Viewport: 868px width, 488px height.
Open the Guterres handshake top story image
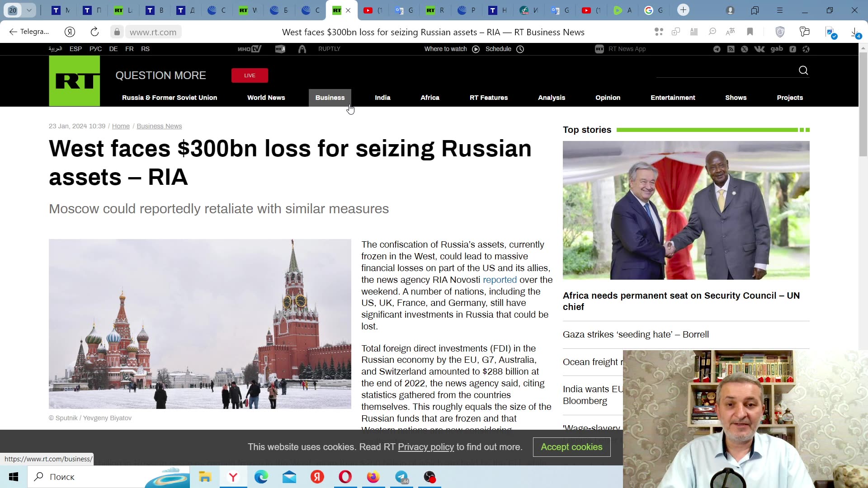pyautogui.click(x=686, y=210)
